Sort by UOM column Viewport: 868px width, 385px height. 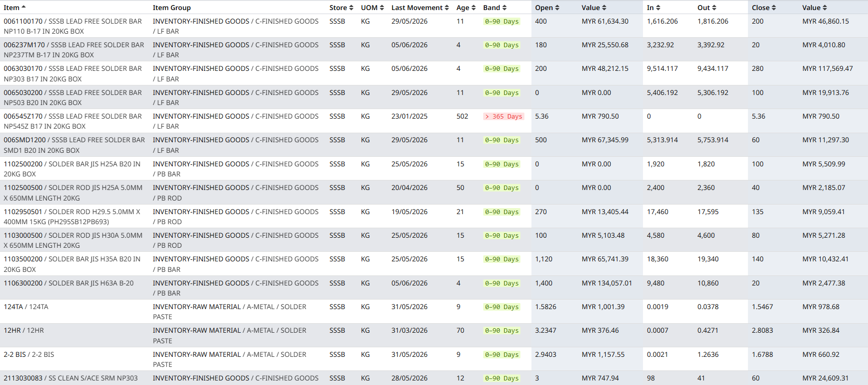(372, 8)
